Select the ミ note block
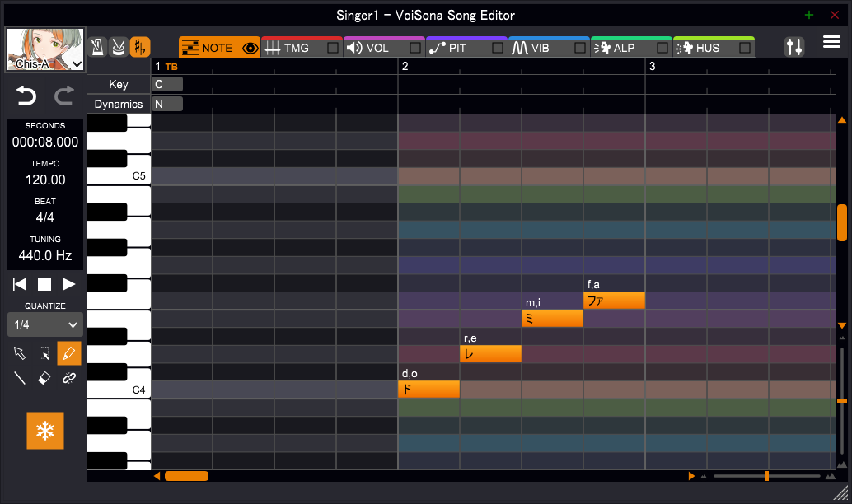This screenshot has height=504, width=852. [552, 318]
